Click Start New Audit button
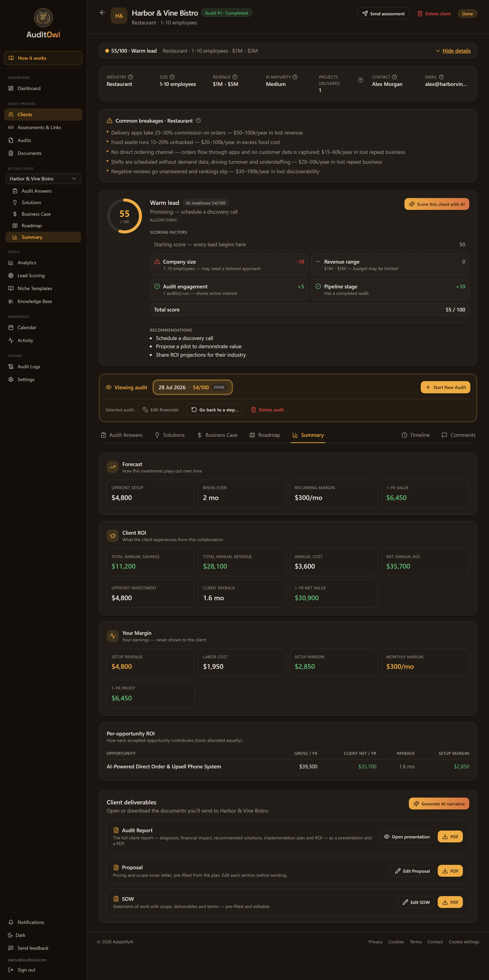Viewport: 489px width, 980px height. coord(445,387)
